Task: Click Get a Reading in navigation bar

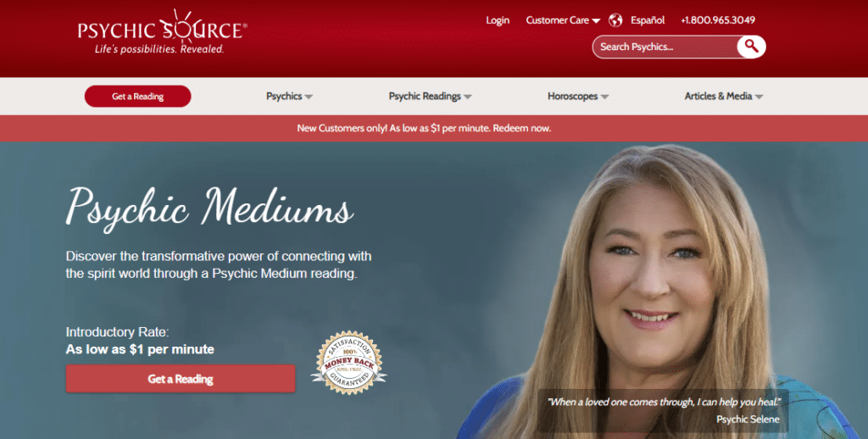Action: click(138, 97)
